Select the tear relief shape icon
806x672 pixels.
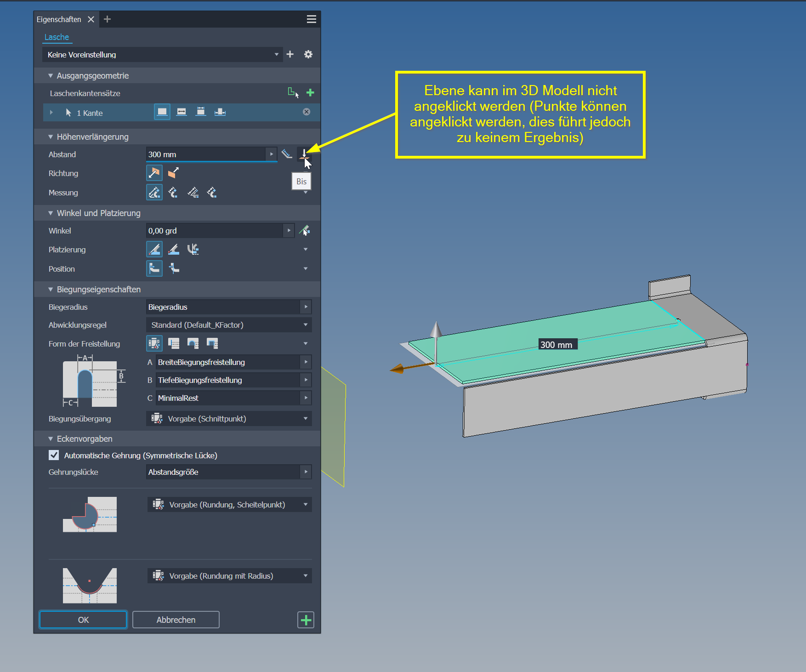click(x=174, y=343)
